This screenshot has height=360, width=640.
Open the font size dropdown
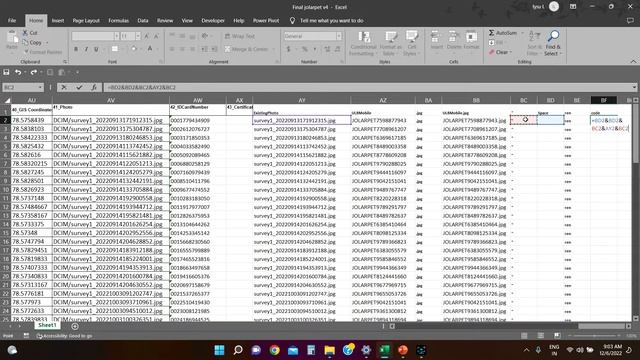coord(138,36)
